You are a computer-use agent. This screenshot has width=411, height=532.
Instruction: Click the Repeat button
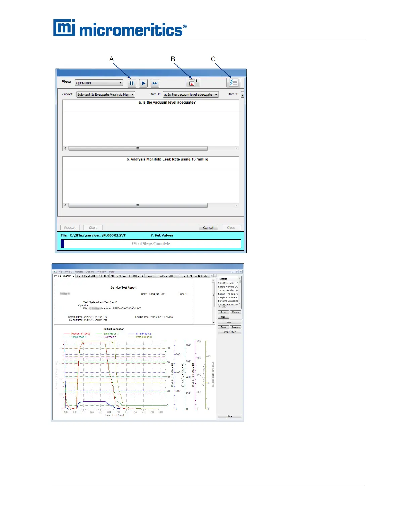coord(70,228)
